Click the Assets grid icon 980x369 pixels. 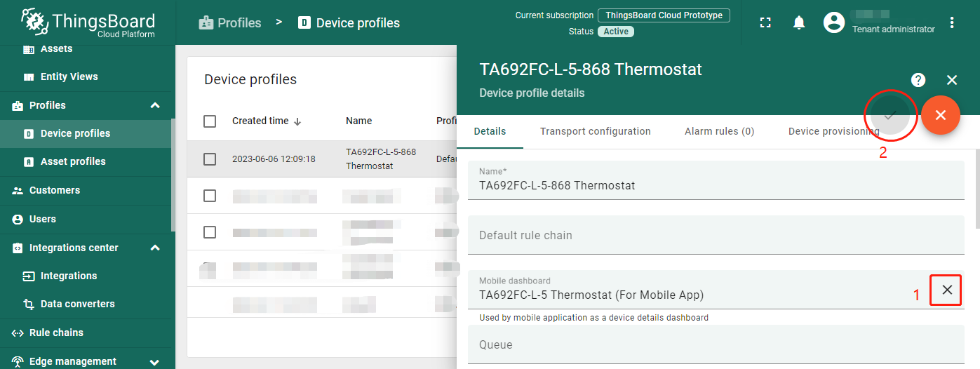click(29, 49)
